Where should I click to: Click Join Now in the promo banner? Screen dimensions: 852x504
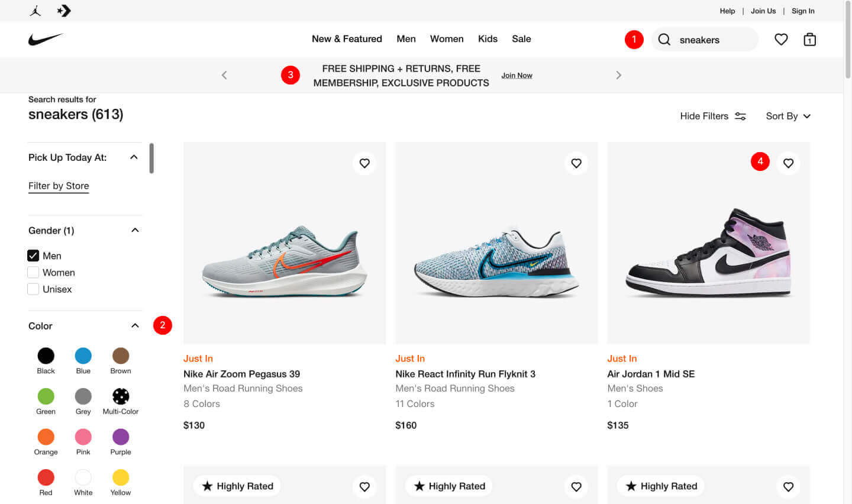click(x=517, y=76)
